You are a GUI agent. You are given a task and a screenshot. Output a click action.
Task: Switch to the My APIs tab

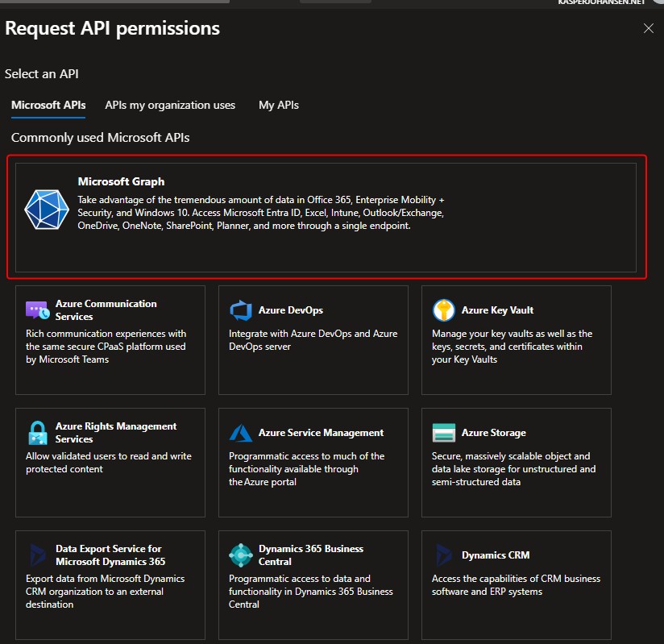(279, 105)
